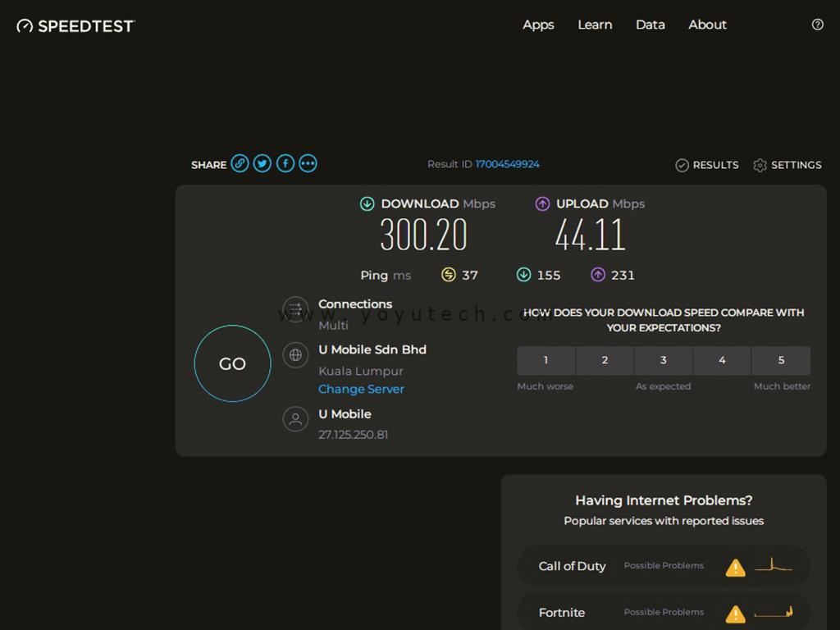Open the help question mark icon
Image resolution: width=840 pixels, height=630 pixels.
point(817,25)
